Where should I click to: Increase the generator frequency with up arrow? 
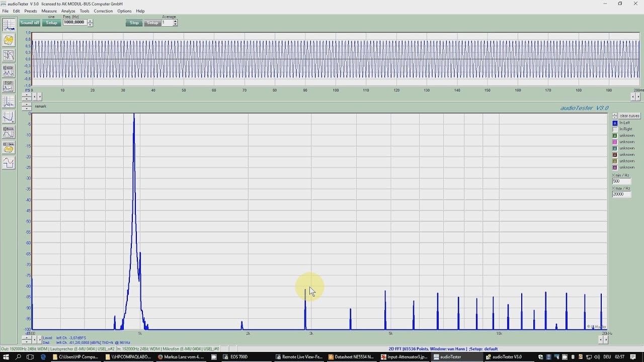90,21
